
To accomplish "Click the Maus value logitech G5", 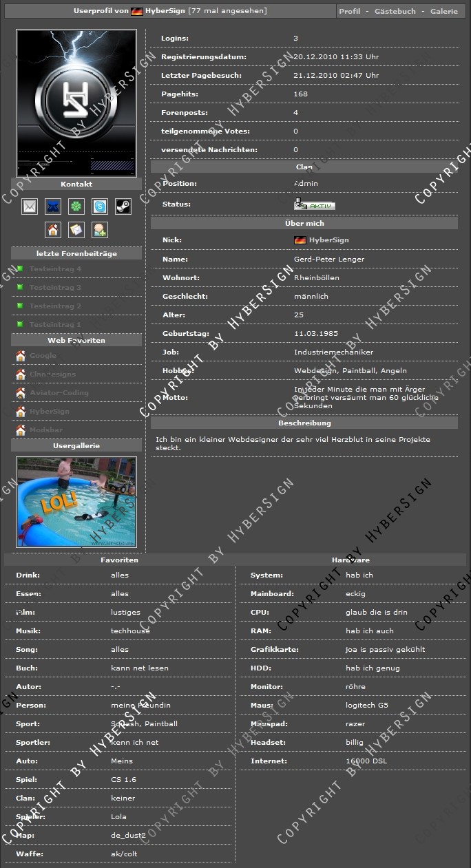I will click(367, 705).
